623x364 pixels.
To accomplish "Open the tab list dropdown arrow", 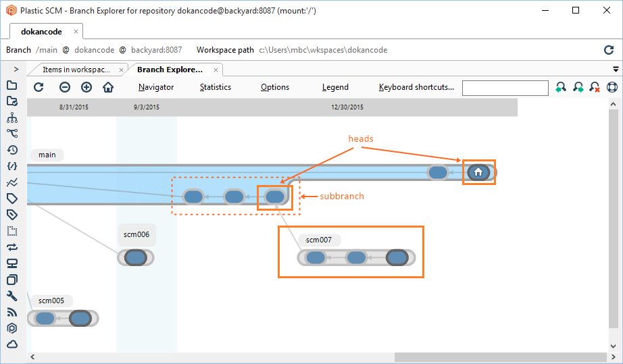I will coord(616,69).
